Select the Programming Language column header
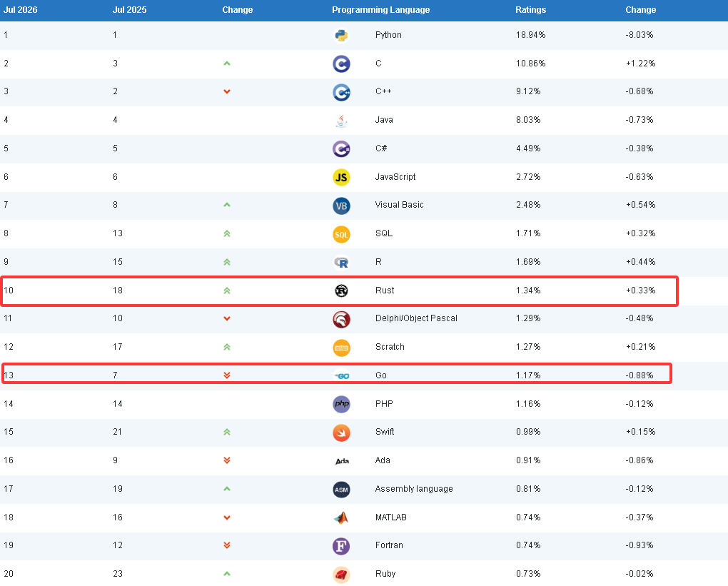This screenshot has width=728, height=586. click(x=380, y=10)
